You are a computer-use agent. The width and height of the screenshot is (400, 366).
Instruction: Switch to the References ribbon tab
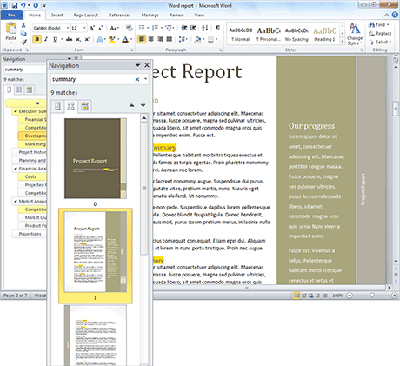pyautogui.click(x=119, y=15)
